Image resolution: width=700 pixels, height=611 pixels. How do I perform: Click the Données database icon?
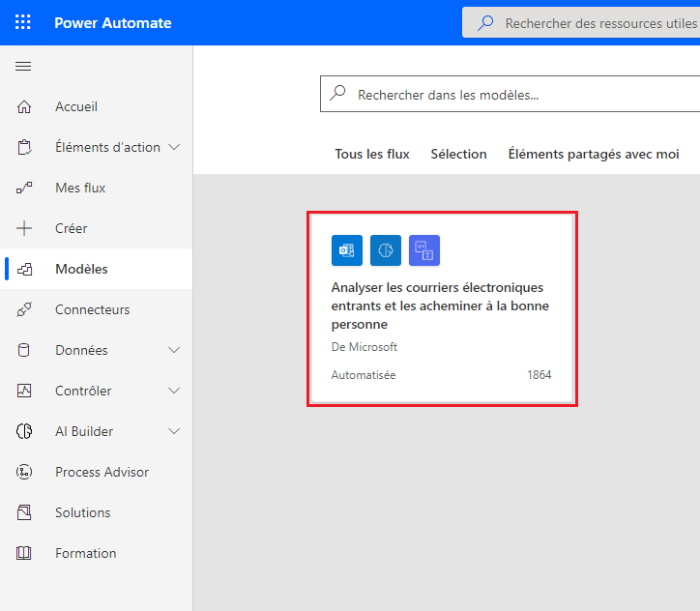[24, 350]
